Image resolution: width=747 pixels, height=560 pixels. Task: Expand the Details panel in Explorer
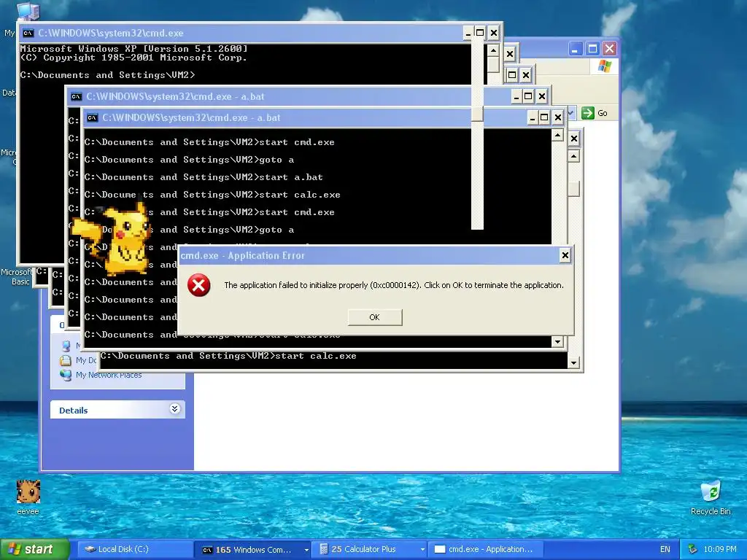tap(175, 408)
